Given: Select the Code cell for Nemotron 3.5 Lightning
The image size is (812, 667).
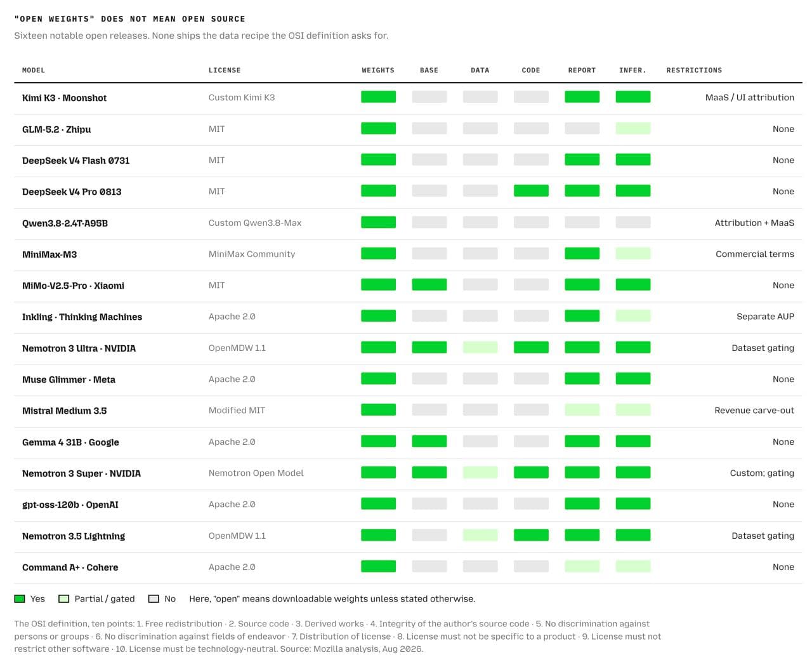Looking at the screenshot, I should [x=531, y=536].
